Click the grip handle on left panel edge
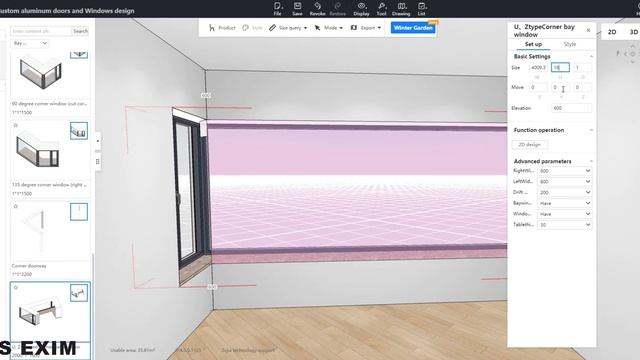The image size is (640, 360). point(98,162)
